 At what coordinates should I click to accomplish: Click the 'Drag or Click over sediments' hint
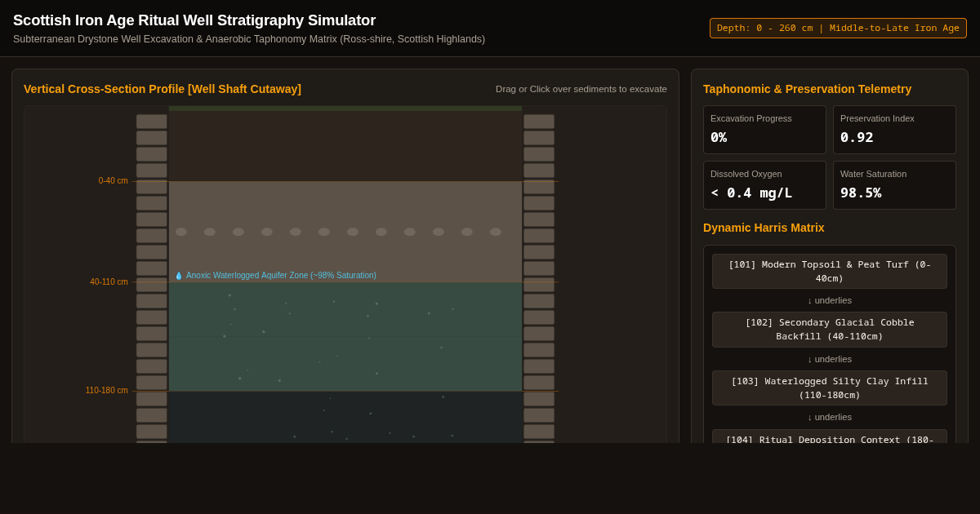tap(581, 89)
